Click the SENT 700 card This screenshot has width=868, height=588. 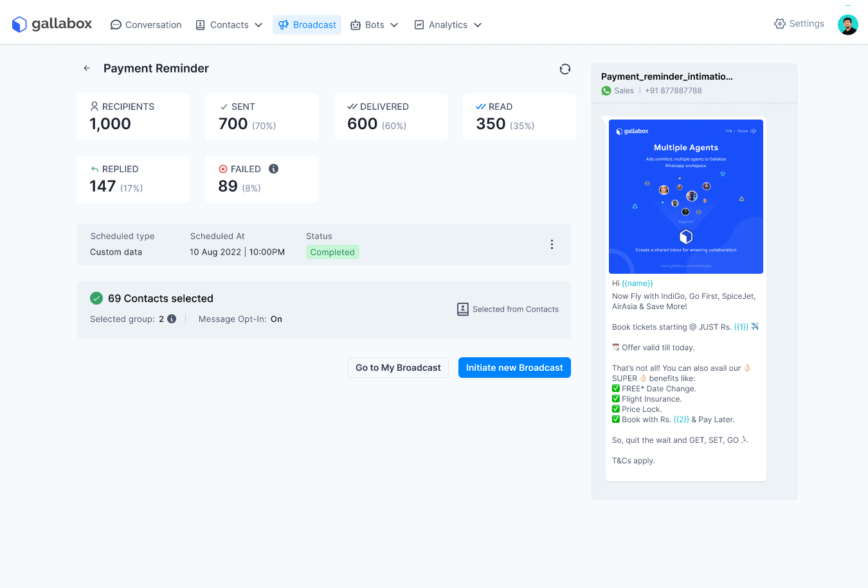(x=262, y=117)
